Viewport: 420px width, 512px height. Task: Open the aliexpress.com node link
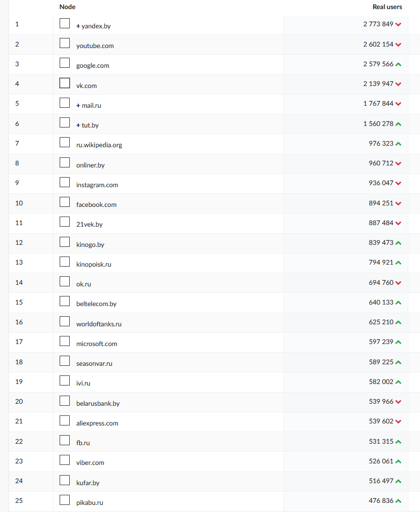97,423
